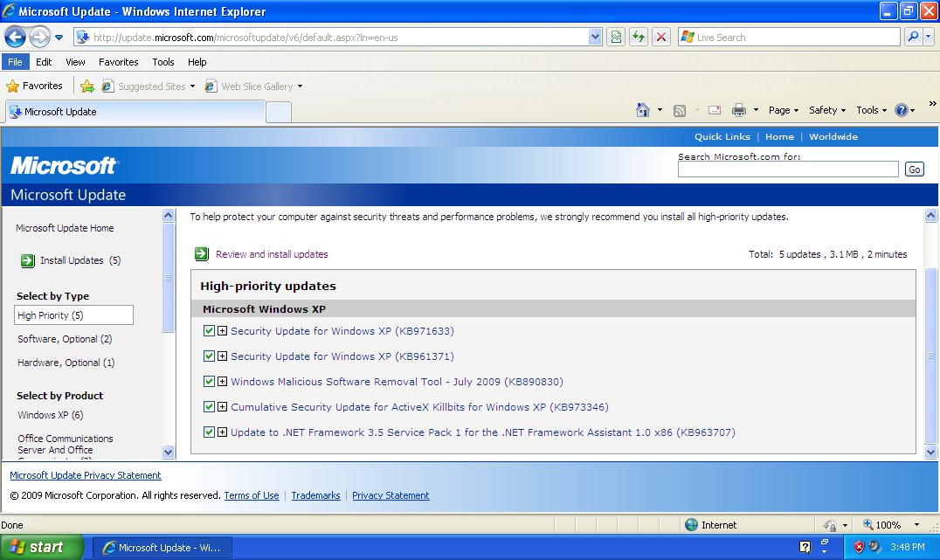The height and width of the screenshot is (560, 940).
Task: Click the browser Forward arrow button
Action: pyautogui.click(x=39, y=38)
